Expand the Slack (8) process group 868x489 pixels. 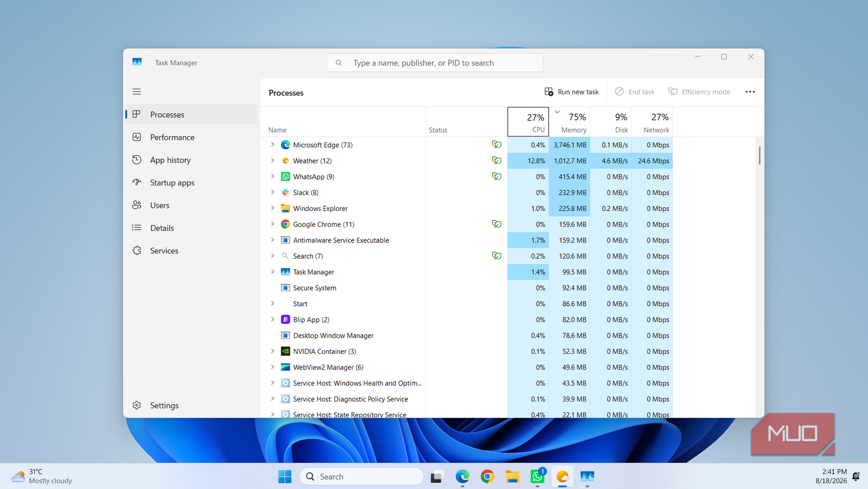272,192
